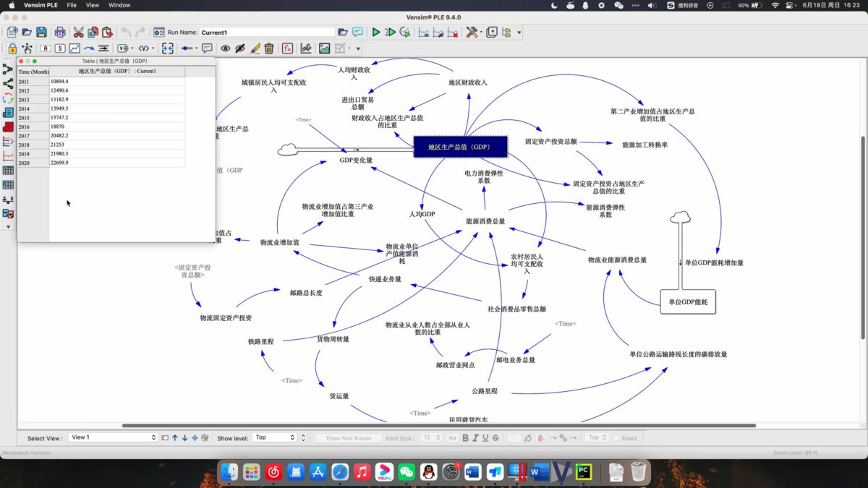Open the View menu
Screen dimensions: 868x488
coord(93,5)
